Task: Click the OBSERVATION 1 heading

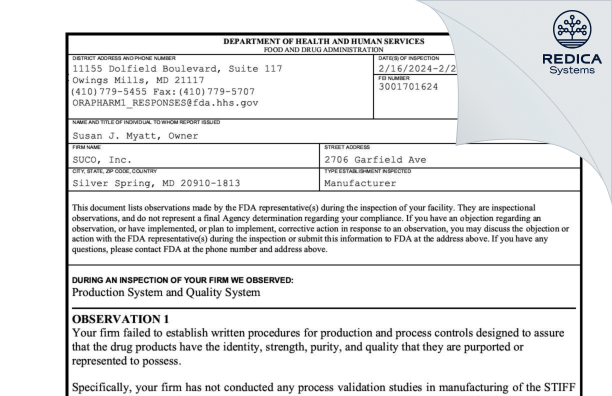Action: point(120,319)
